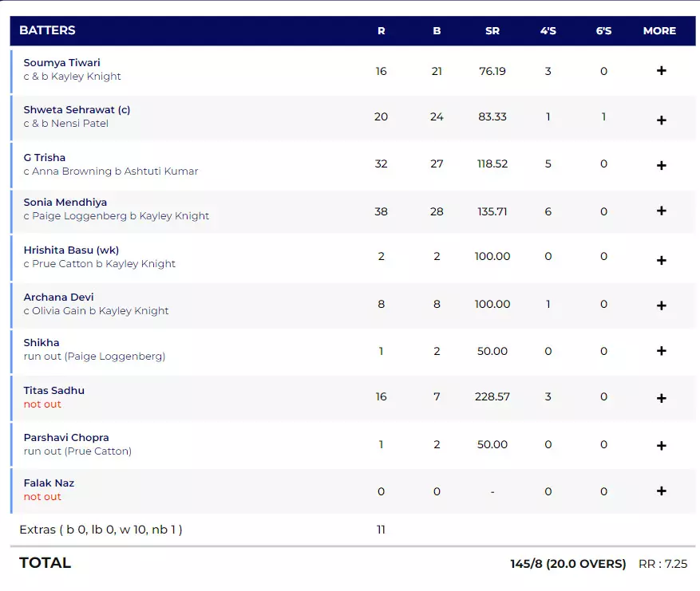Screen dimensions: 700x591
Task: Expand Archana Devi's batting details
Action: click(661, 305)
